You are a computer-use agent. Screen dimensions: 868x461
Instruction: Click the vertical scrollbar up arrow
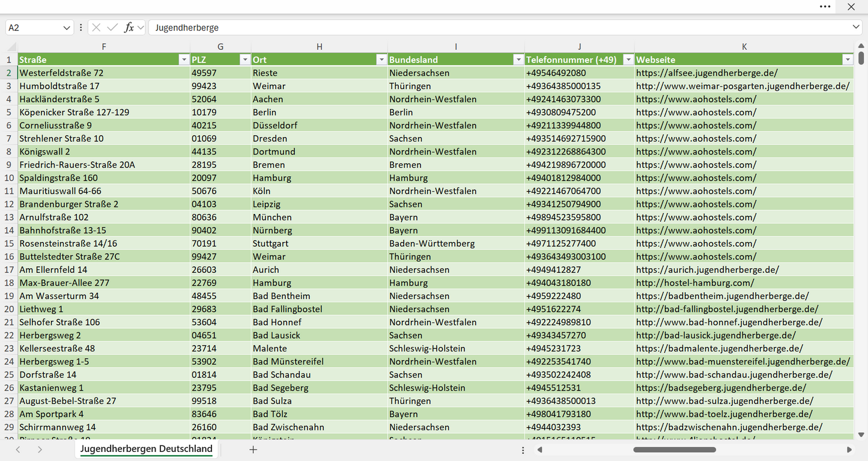pyautogui.click(x=861, y=46)
